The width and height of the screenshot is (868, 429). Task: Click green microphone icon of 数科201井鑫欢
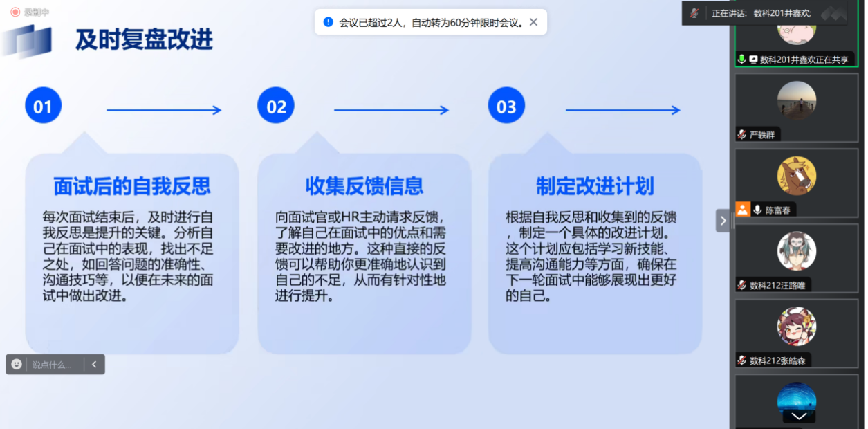tap(741, 60)
